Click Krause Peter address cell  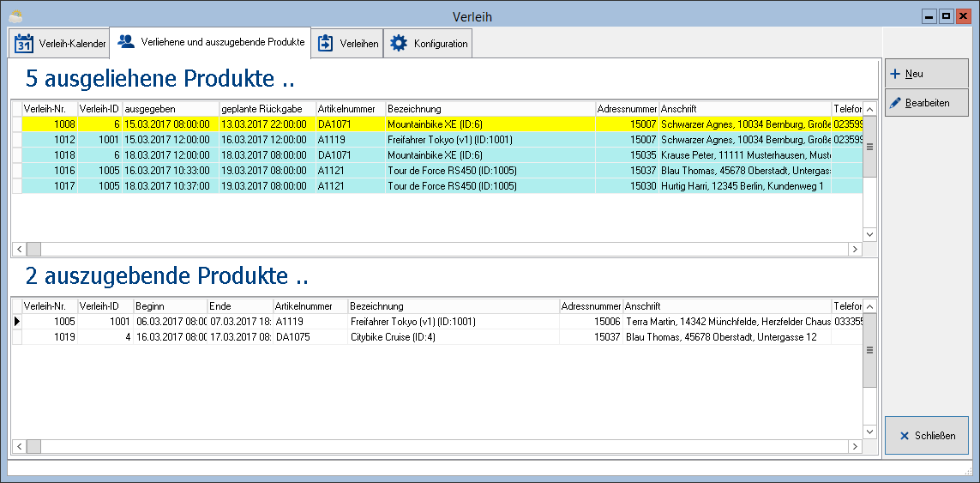coord(745,154)
